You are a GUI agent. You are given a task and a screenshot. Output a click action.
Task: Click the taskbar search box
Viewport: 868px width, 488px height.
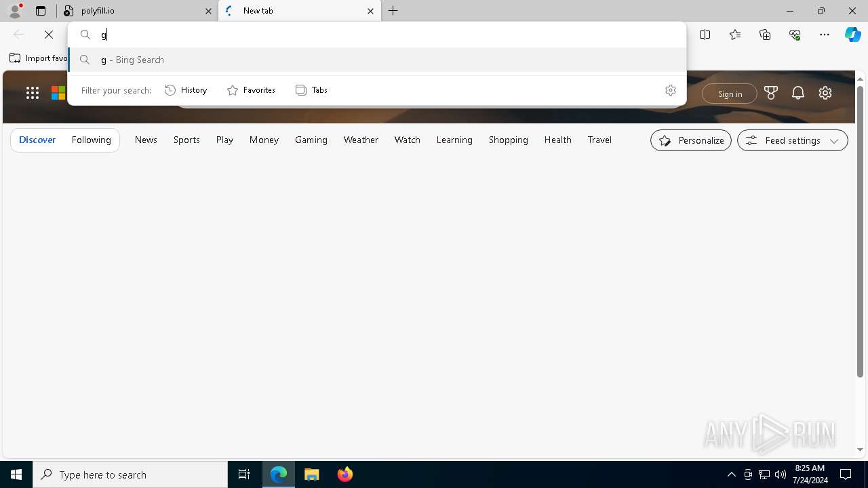pyautogui.click(x=130, y=474)
